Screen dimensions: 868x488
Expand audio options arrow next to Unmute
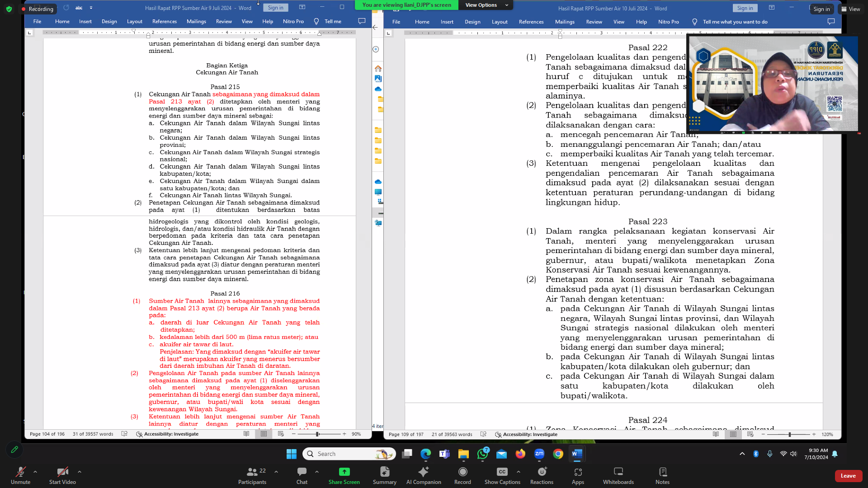point(35,471)
